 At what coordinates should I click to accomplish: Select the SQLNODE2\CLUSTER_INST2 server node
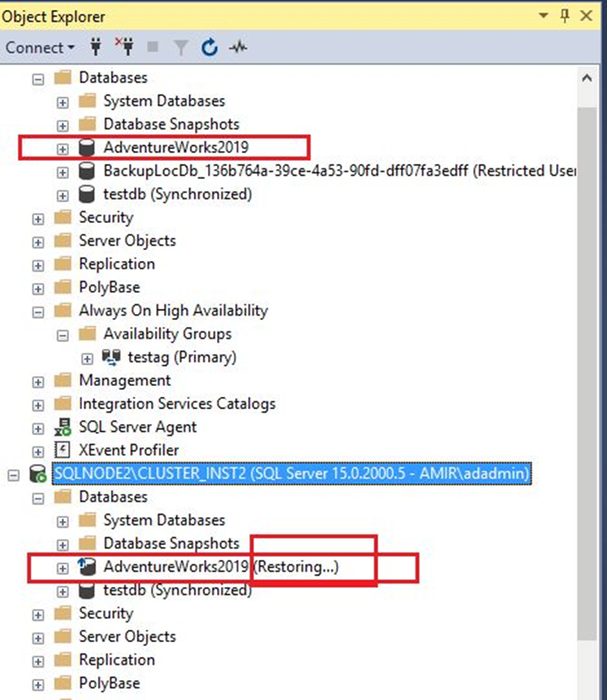(290, 474)
